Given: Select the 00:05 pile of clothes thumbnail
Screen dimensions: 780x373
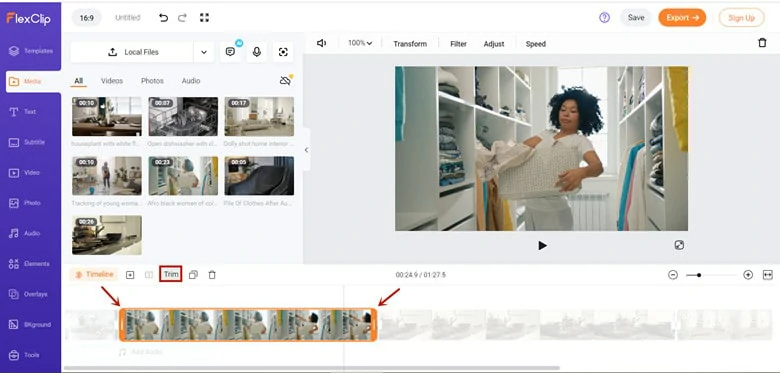Looking at the screenshot, I should coord(259,176).
